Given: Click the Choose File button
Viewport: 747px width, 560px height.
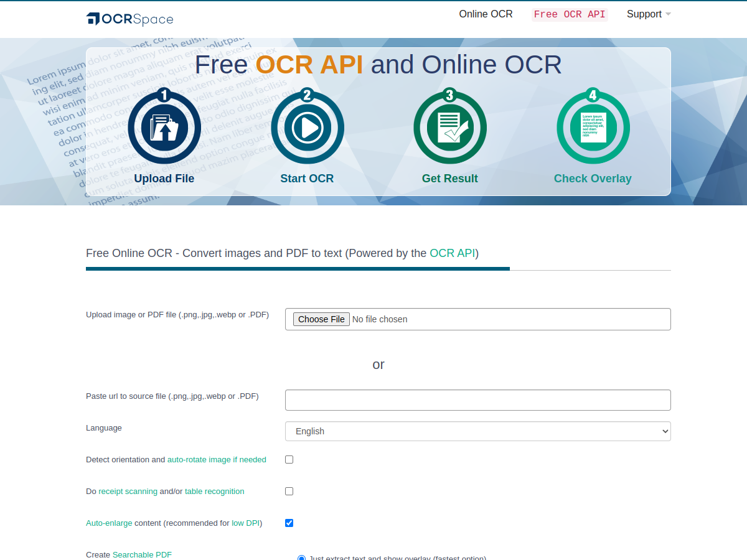Looking at the screenshot, I should click(x=321, y=319).
